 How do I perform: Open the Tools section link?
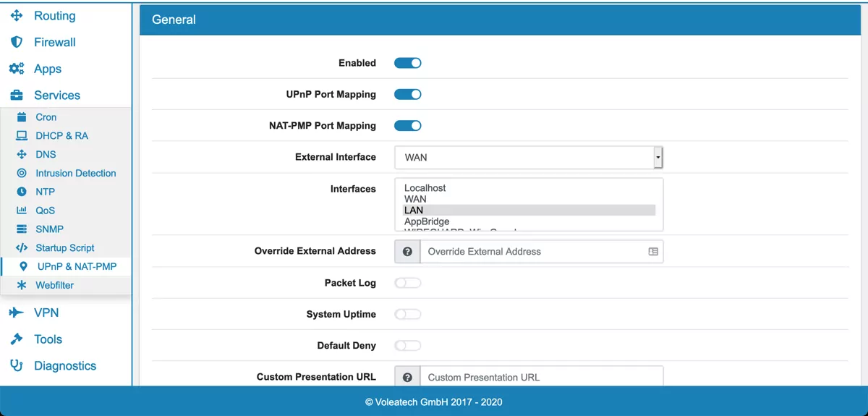[x=48, y=339]
